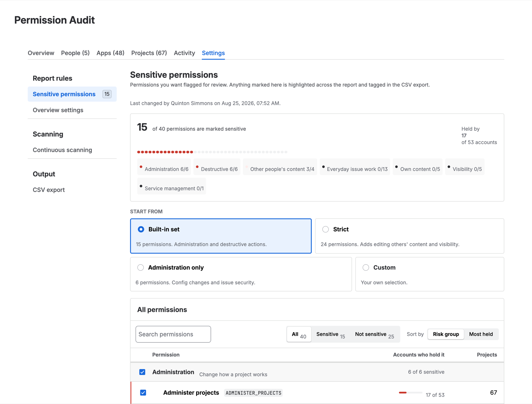Choose the Strict preset radio button
The height and width of the screenshot is (404, 532).
[326, 229]
